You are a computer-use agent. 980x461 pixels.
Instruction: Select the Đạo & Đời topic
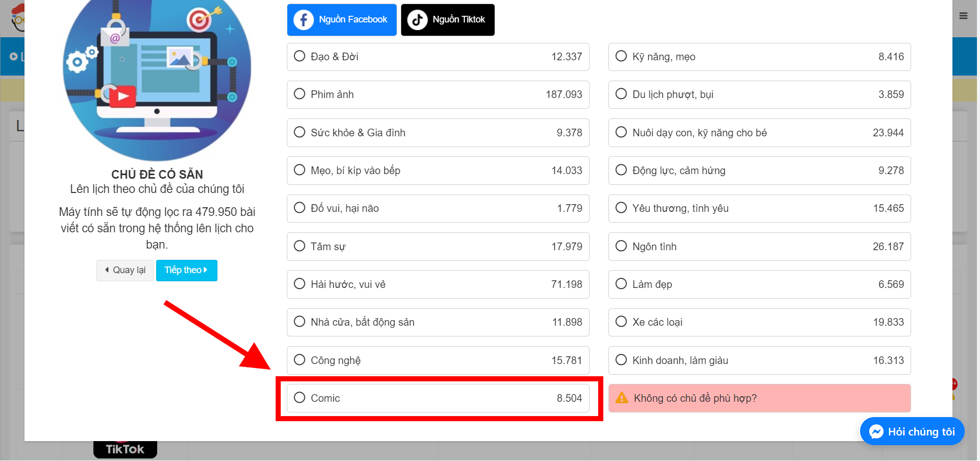tap(438, 57)
